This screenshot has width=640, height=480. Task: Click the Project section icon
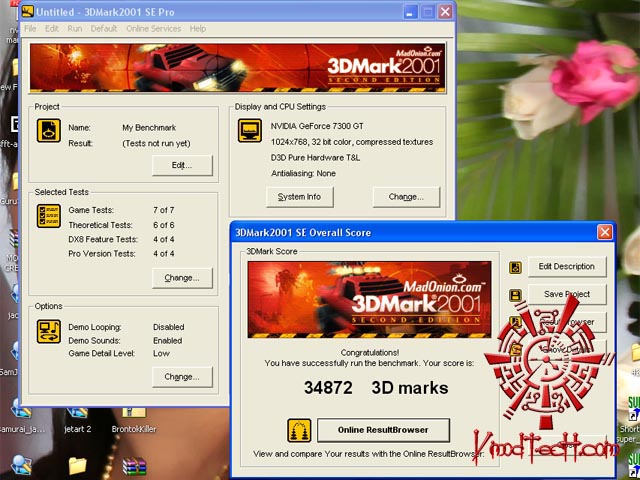[x=49, y=131]
